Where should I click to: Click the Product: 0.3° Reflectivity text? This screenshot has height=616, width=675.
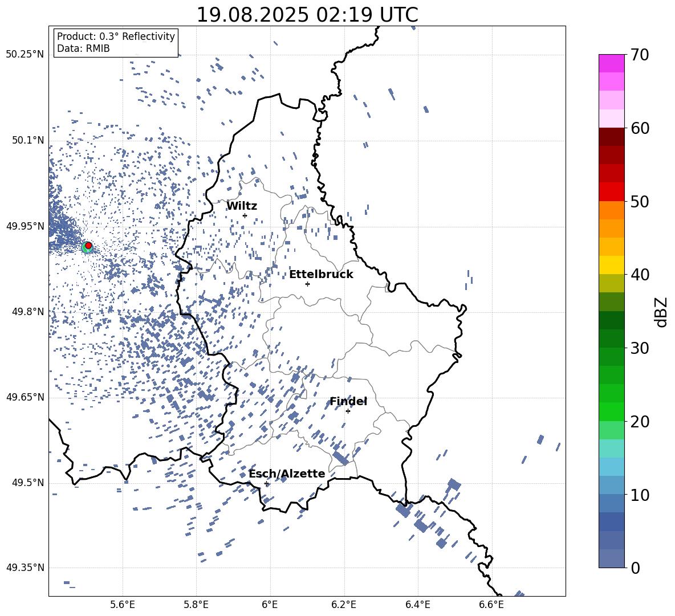coord(116,36)
